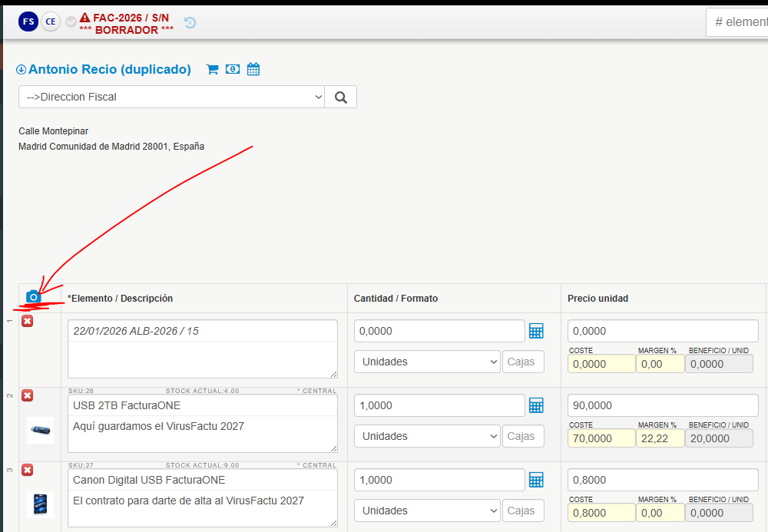Edit the USB 2TB FacturaONE name field
Viewport: 768px width, 532px height.
(x=203, y=405)
